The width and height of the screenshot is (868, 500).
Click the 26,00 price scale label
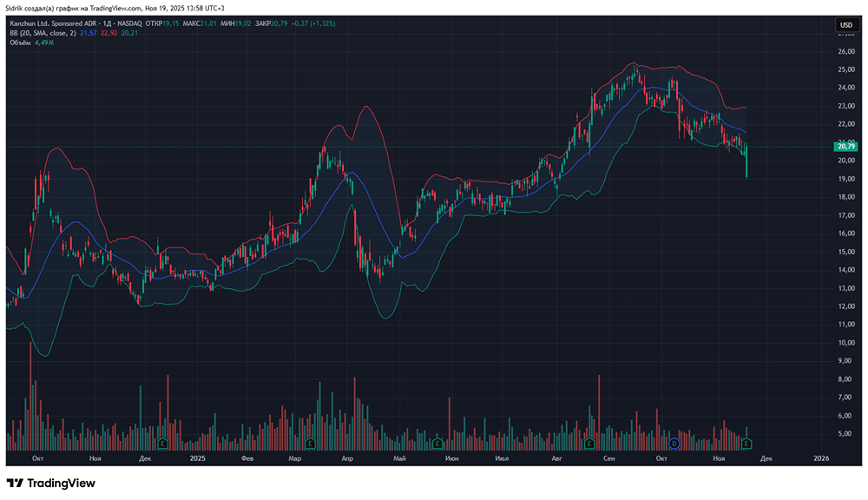point(845,51)
